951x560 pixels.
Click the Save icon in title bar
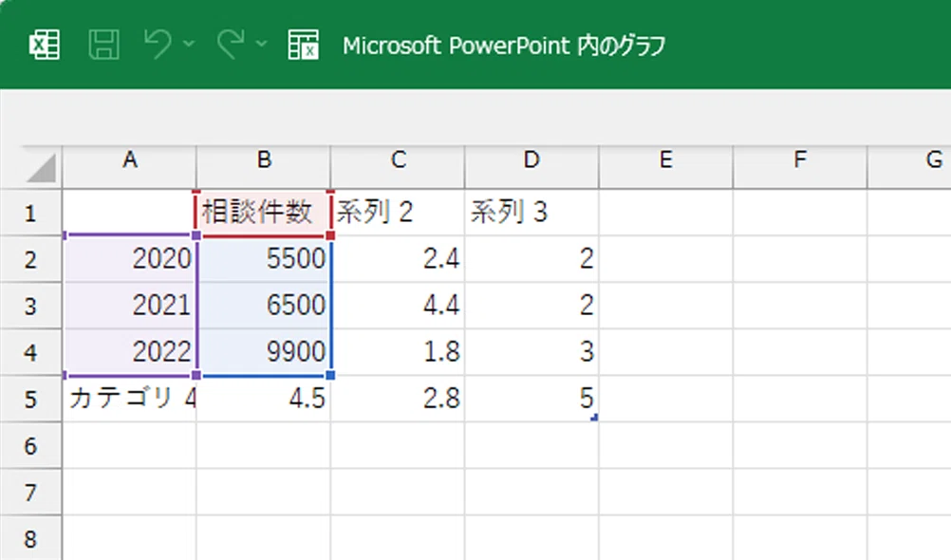[x=103, y=45]
